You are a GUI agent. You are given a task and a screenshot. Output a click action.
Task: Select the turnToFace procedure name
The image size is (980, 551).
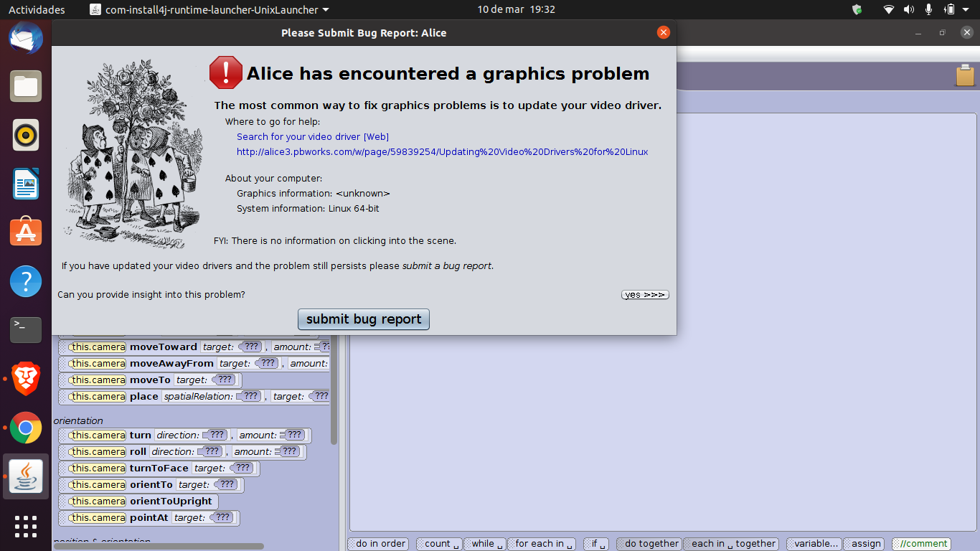[x=159, y=468]
